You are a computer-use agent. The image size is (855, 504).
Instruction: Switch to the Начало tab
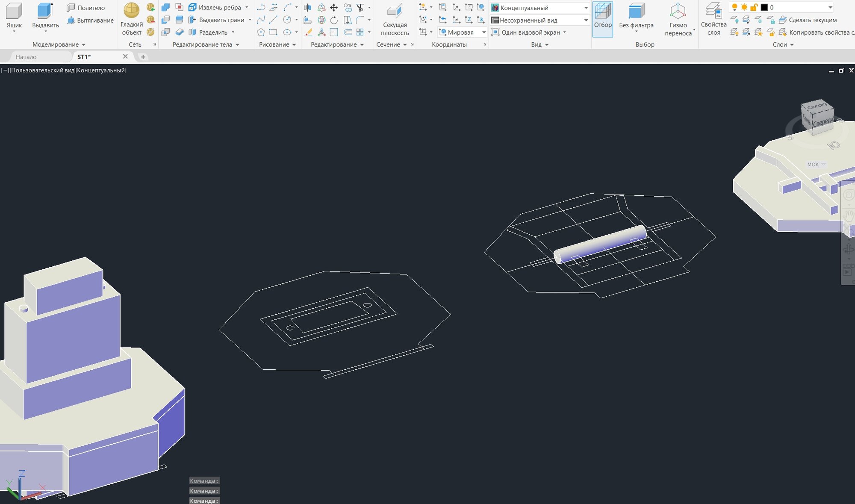(26, 57)
